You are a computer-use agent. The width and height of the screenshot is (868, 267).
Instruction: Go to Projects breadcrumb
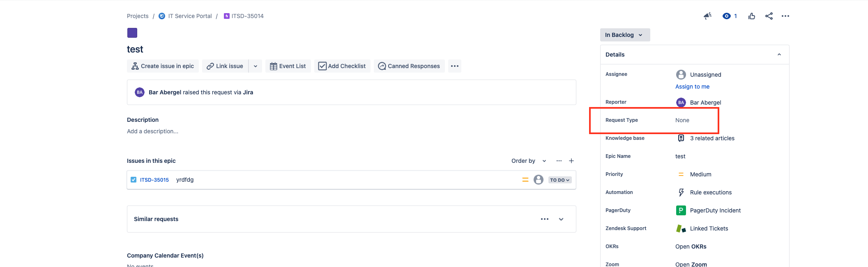point(138,16)
